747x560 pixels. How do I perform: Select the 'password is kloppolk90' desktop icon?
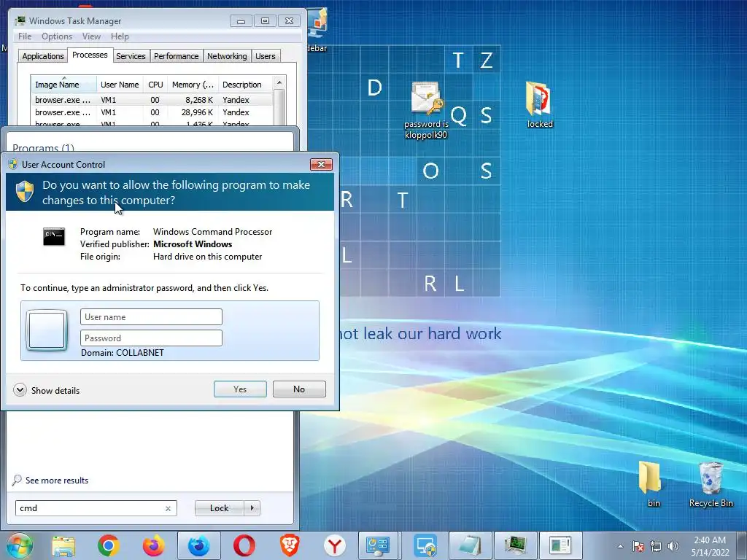pyautogui.click(x=426, y=111)
